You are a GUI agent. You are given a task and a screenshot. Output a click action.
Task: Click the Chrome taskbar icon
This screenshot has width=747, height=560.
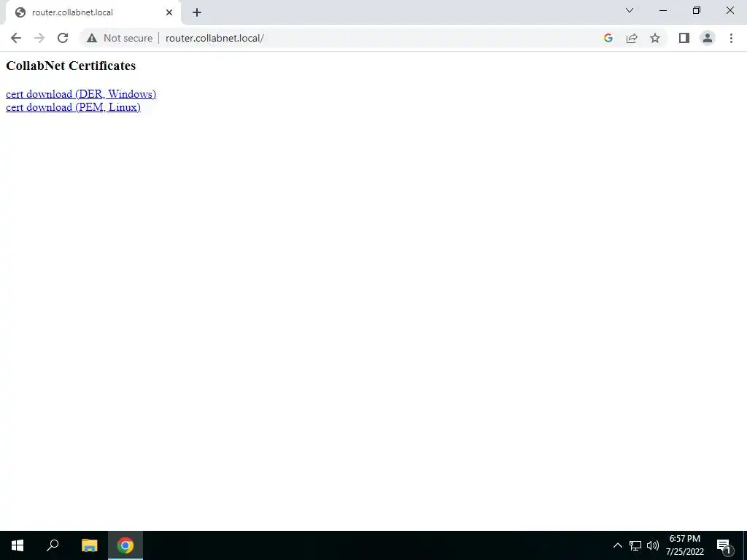tap(125, 545)
